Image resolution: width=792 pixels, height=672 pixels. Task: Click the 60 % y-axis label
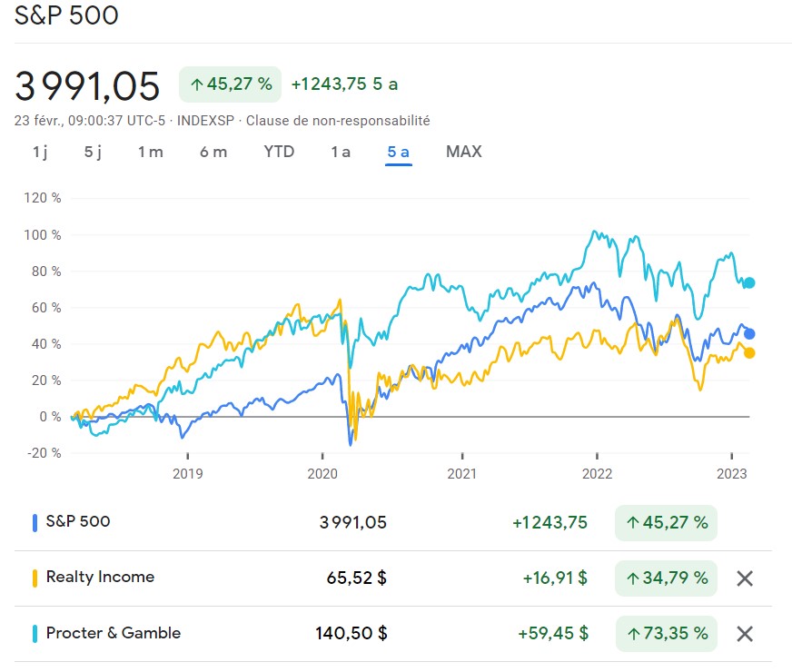click(46, 308)
